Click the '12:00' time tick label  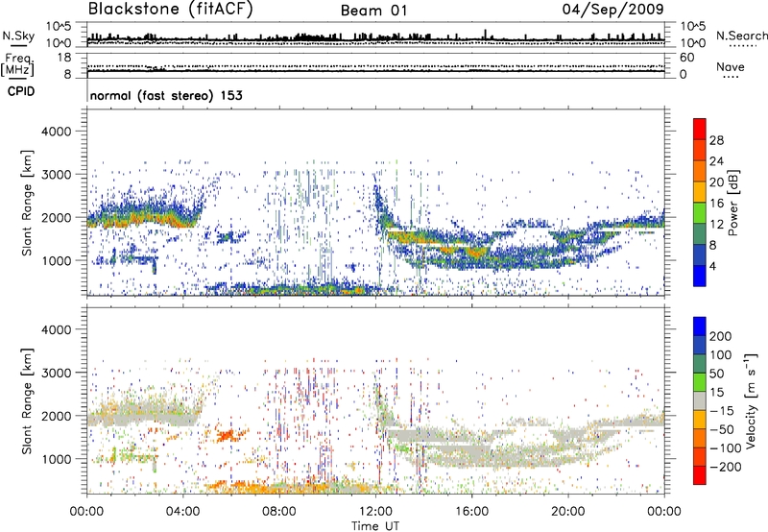coord(375,512)
